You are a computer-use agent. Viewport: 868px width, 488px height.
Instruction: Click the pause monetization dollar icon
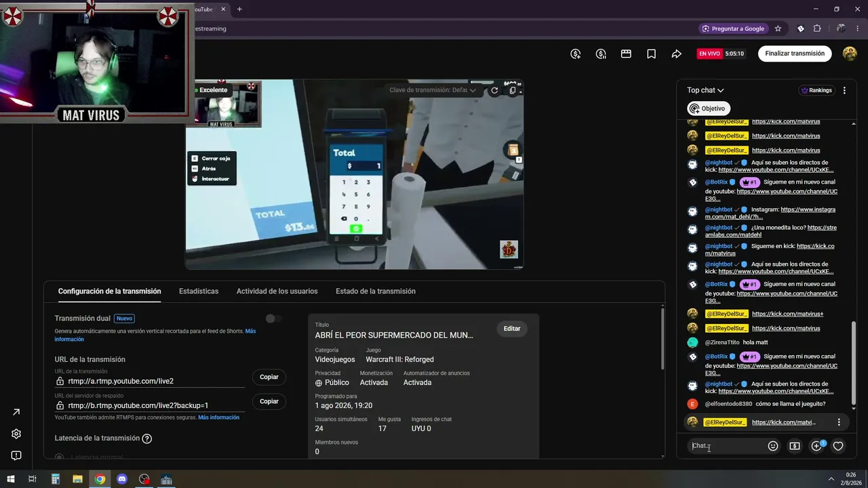coord(601,54)
